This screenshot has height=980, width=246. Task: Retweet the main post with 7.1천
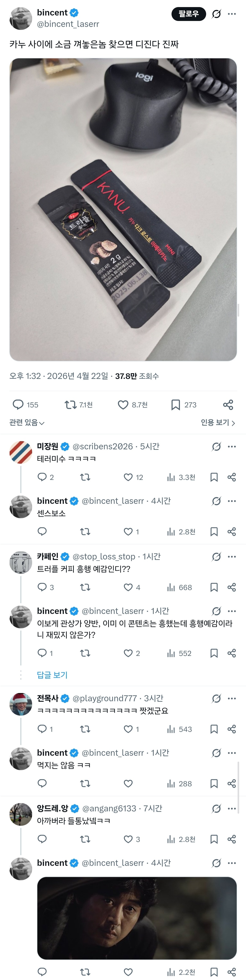pyautogui.click(x=71, y=404)
